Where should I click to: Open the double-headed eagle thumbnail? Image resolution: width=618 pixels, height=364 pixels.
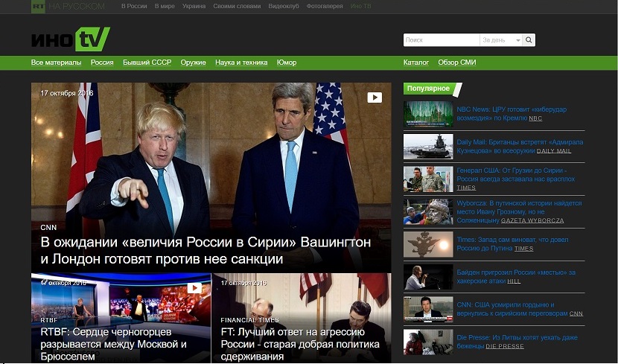pos(428,245)
